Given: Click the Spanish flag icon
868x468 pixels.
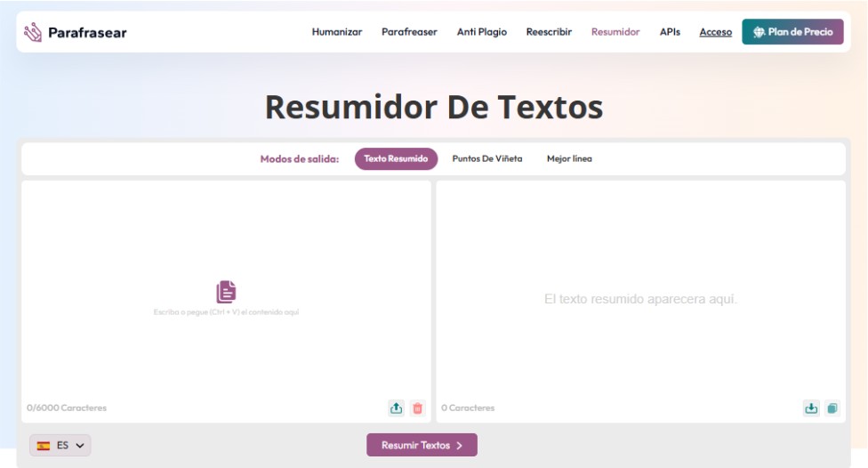Looking at the screenshot, I should click(44, 445).
